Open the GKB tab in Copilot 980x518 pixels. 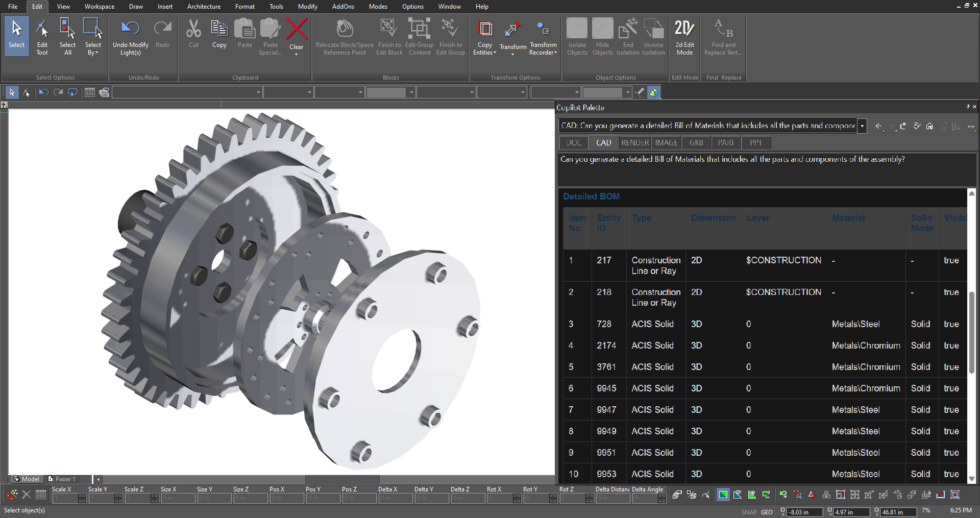[x=696, y=143]
